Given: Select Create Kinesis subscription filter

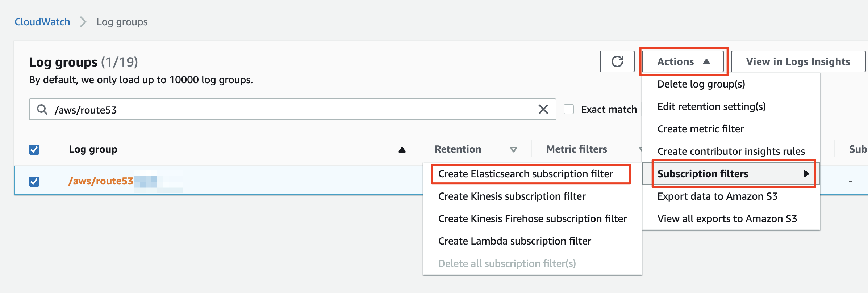Looking at the screenshot, I should tap(512, 196).
